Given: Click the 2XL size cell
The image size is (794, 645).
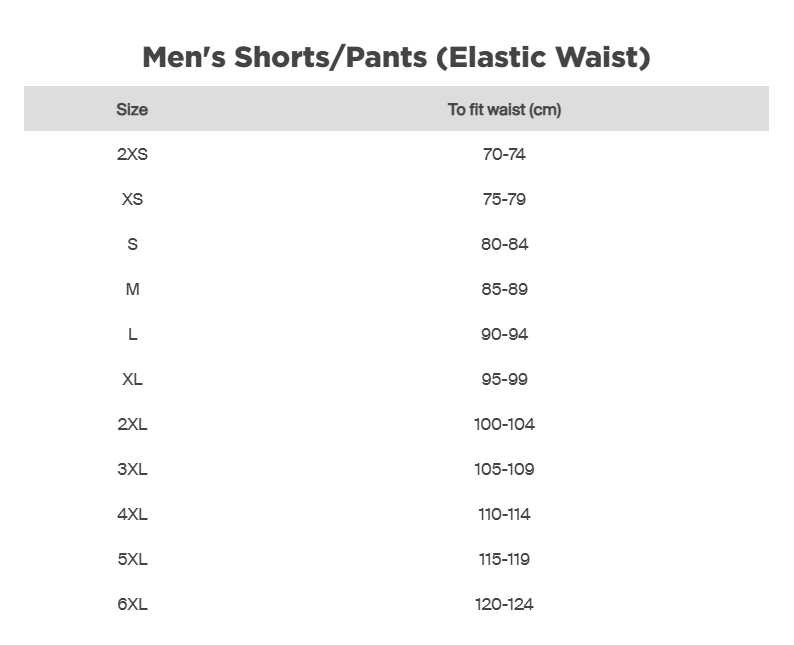Looking at the screenshot, I should (132, 424).
